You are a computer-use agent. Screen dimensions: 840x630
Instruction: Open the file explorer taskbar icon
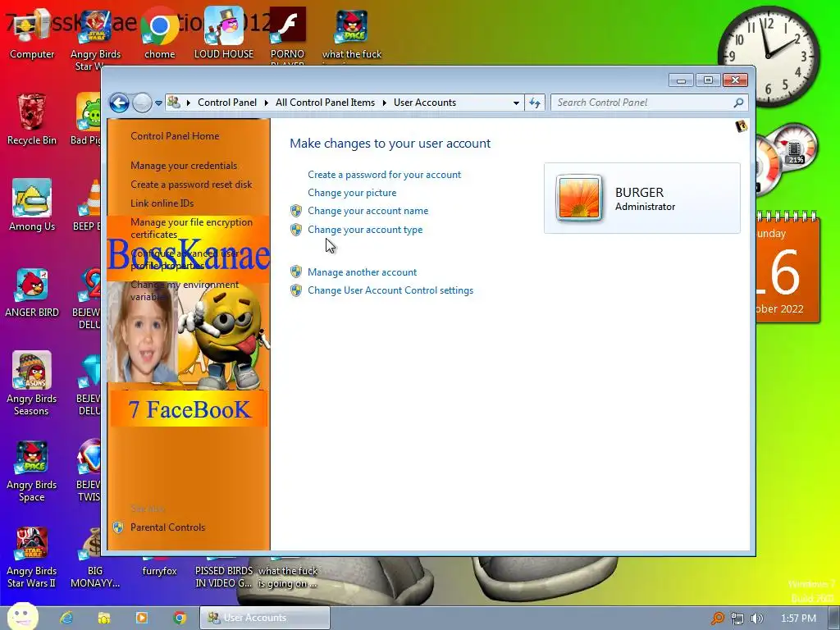click(x=104, y=618)
